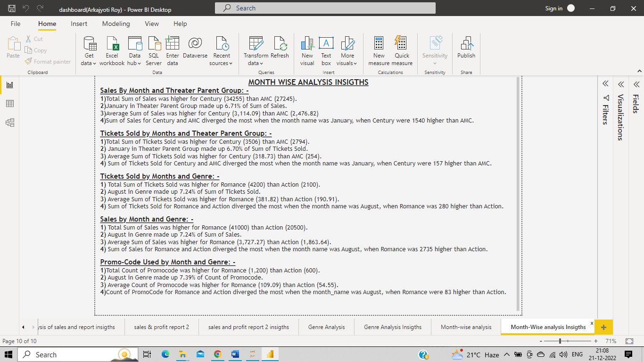Select the Report view icon
The image size is (644, 362).
(10, 84)
